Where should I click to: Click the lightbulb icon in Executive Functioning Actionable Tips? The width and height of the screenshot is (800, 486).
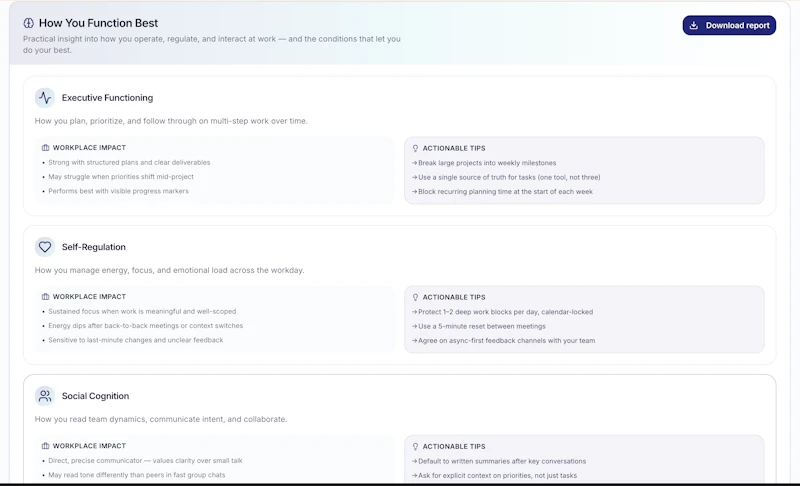click(x=415, y=148)
